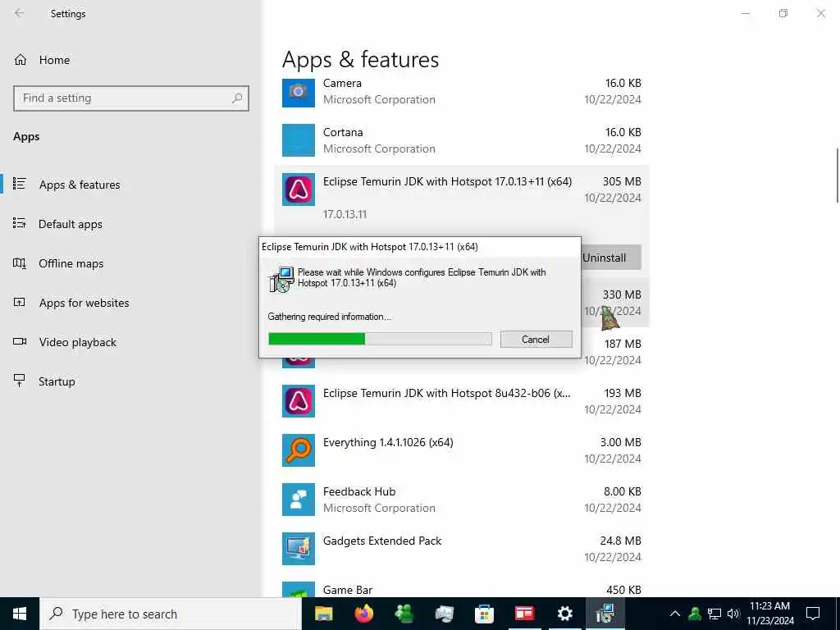Image resolution: width=840 pixels, height=630 pixels.
Task: Click the volume speaker tray icon
Action: pyautogui.click(x=733, y=614)
